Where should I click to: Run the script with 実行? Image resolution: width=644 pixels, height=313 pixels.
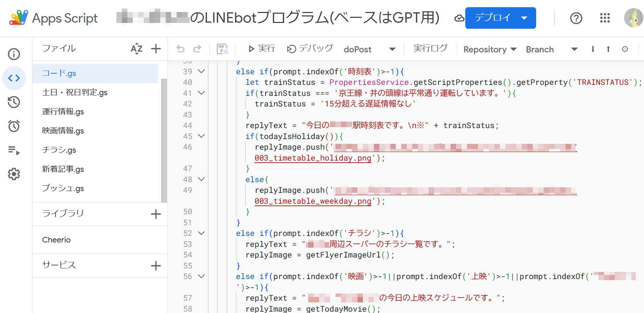click(x=261, y=48)
